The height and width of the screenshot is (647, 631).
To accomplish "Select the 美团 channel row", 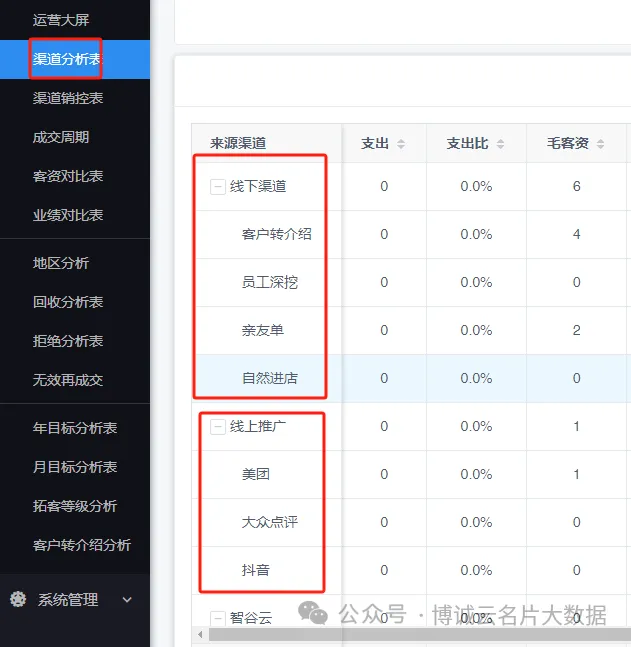I will coord(255,475).
